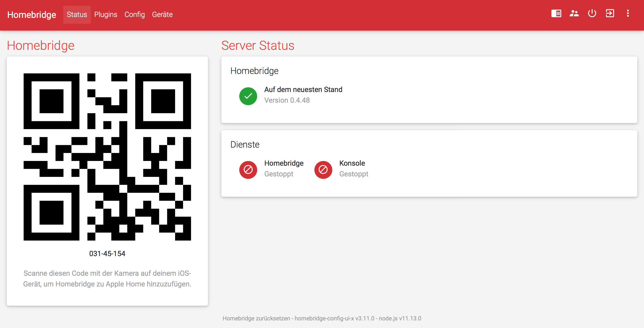The width and height of the screenshot is (644, 328).
Task: Click the green up-to-date checkmark icon
Action: [x=248, y=96]
